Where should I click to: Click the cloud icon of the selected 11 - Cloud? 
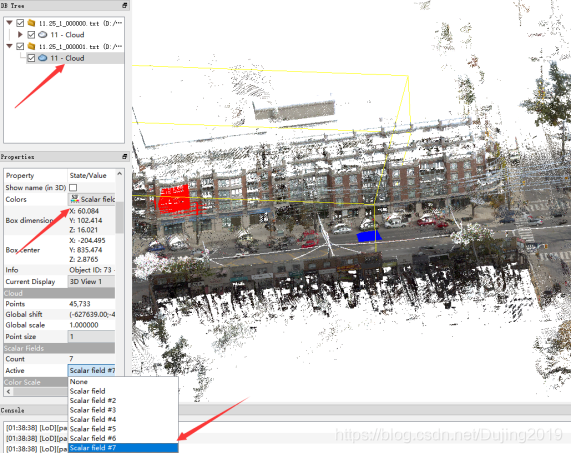[43, 58]
